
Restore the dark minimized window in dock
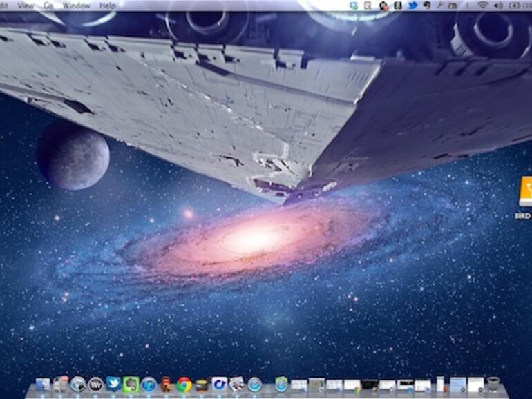click(x=370, y=385)
